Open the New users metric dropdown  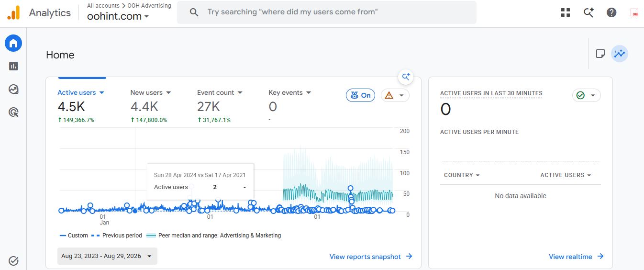pos(151,92)
